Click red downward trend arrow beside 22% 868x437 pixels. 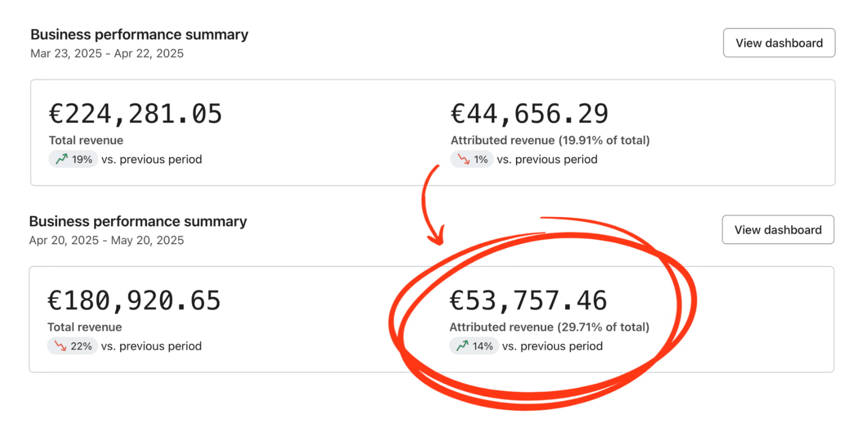point(60,346)
